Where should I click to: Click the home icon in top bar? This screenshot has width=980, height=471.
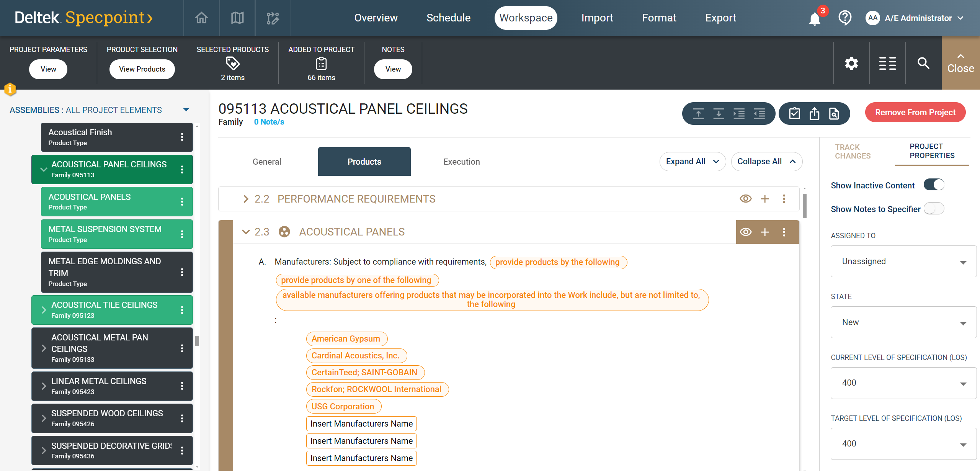click(x=201, y=18)
